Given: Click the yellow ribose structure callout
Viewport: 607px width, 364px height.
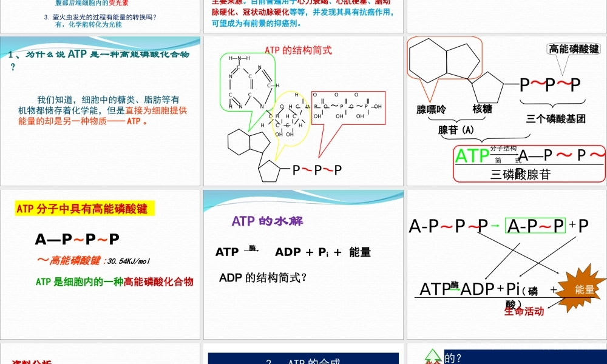Looking at the screenshot, I should pyautogui.click(x=291, y=119).
